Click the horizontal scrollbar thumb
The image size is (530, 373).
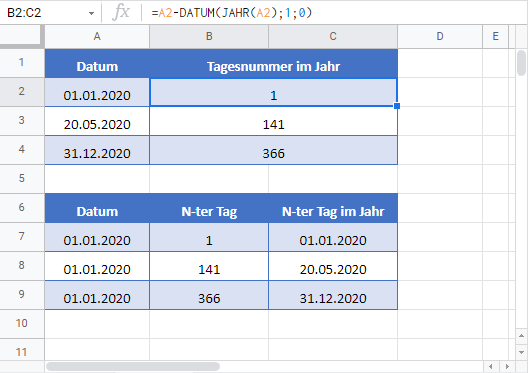(133, 366)
